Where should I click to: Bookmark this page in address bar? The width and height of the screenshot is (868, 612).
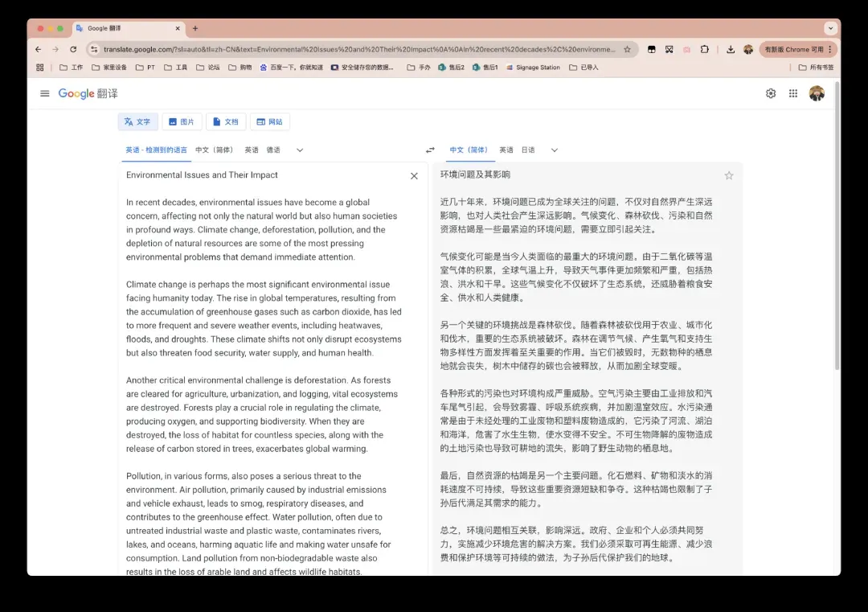[627, 49]
